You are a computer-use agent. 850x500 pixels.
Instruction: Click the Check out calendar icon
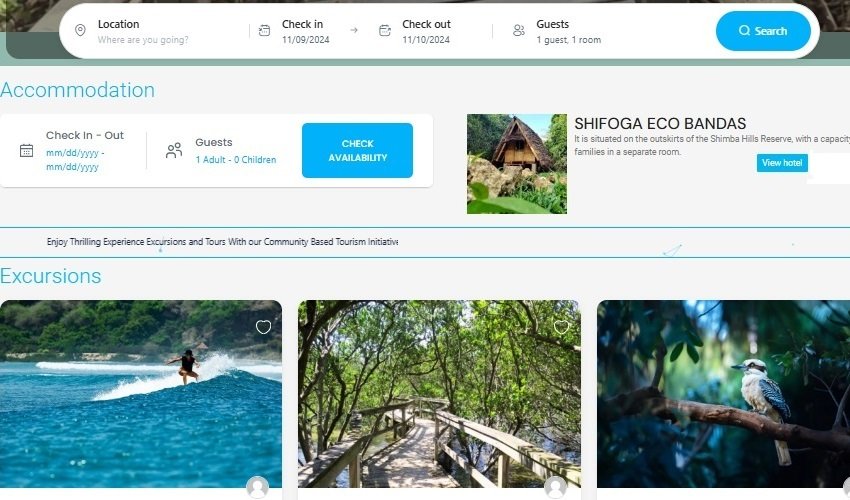[385, 31]
